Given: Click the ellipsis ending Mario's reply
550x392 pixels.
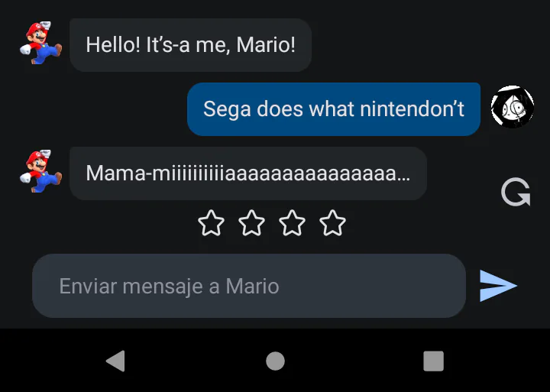Looking at the screenshot, I should pos(404,179).
